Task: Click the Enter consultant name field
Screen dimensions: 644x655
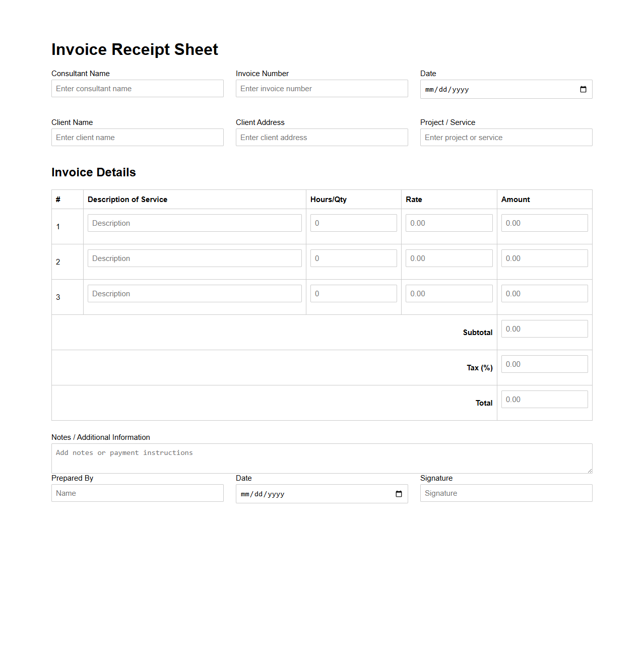Action: pos(137,88)
